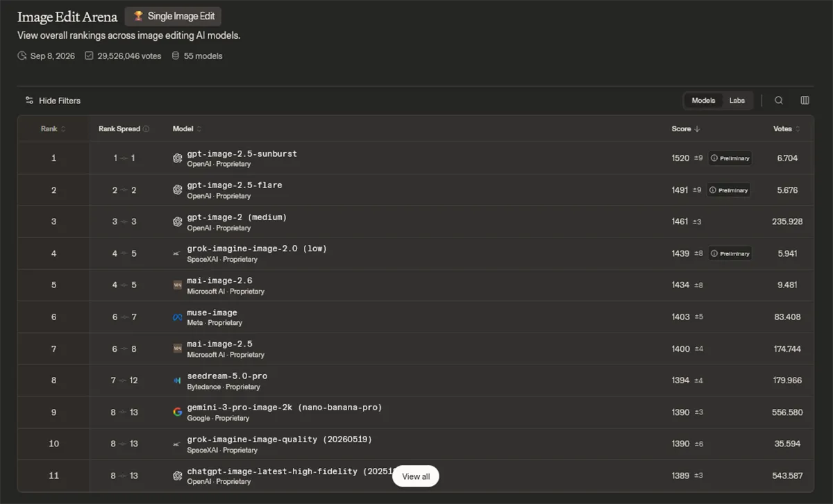Open the gpt-image-2.5-flare model link
The image size is (833, 504).
[235, 185]
